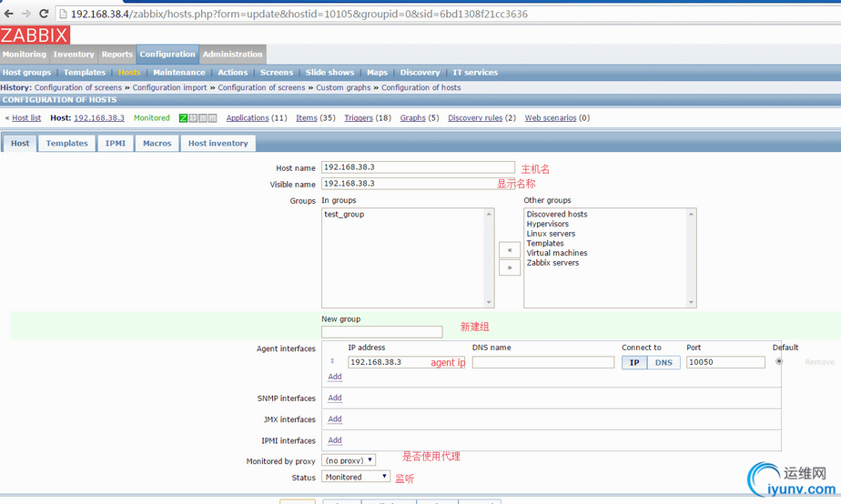The image size is (841, 504).
Task: Go to Maps submenu item
Action: [377, 73]
